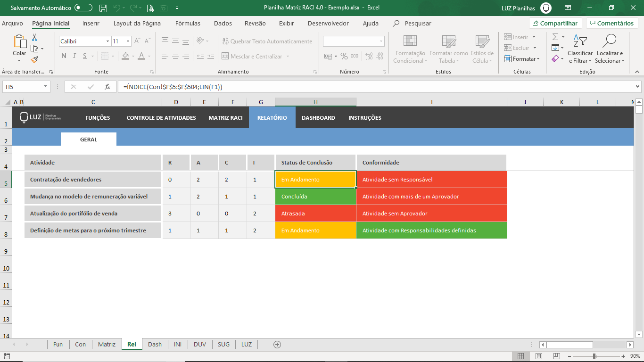Select the Matriz sheet tab

coord(107,344)
